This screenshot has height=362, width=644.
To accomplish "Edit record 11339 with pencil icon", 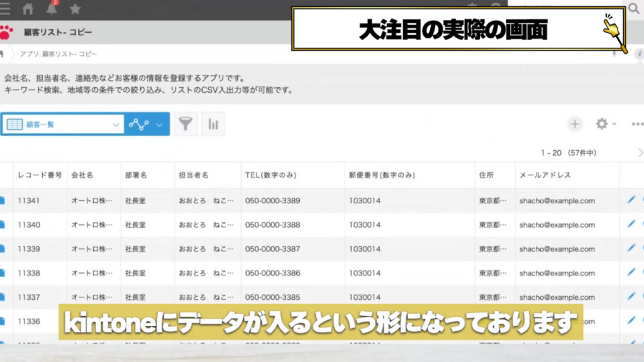I will pos(631,248).
